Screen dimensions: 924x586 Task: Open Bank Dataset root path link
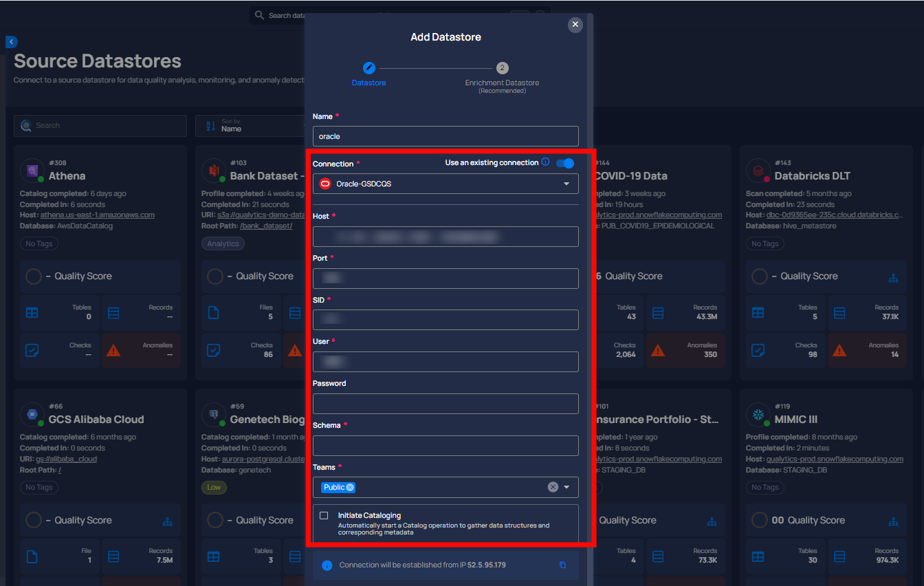(266, 226)
